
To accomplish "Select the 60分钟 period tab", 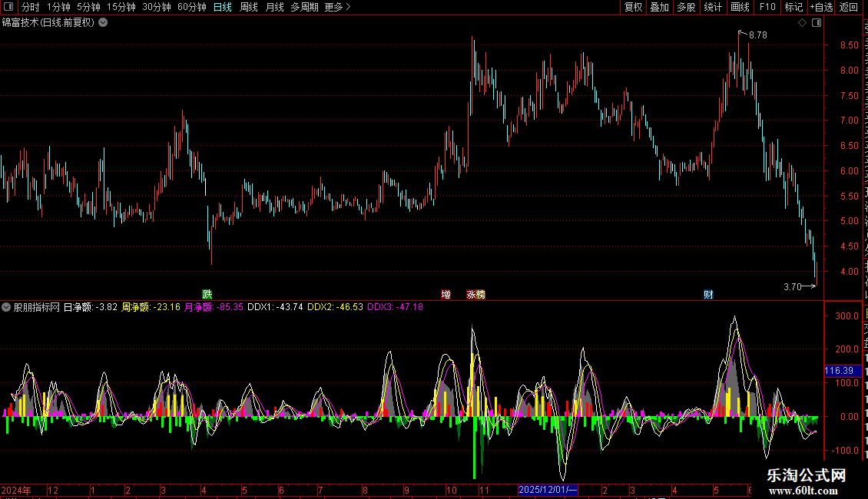I will coord(191,7).
